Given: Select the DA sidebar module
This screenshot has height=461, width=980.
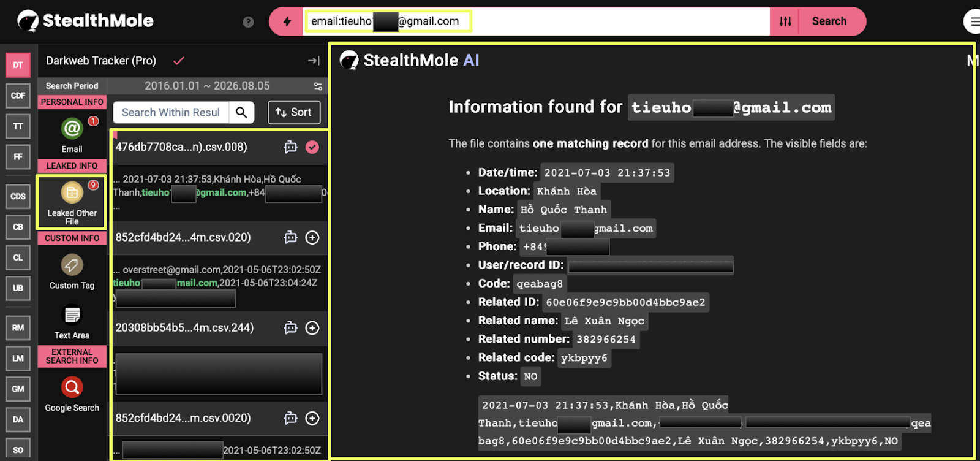Looking at the screenshot, I should pos(18,420).
